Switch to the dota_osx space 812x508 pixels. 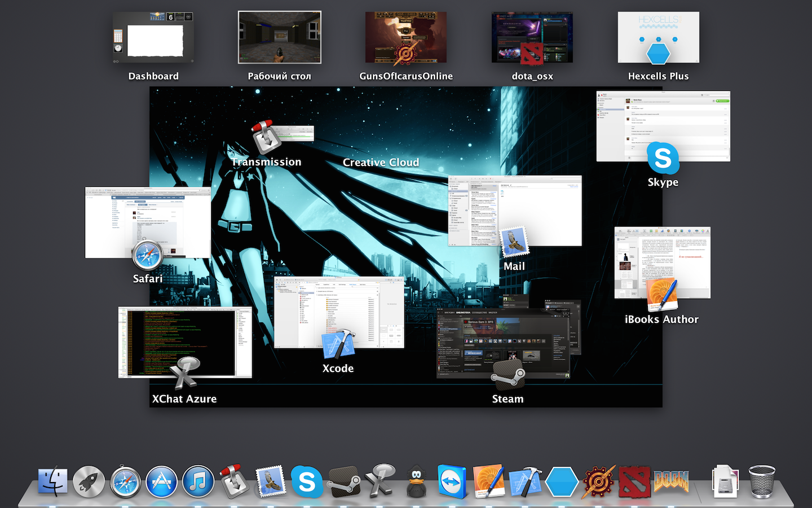[532, 38]
